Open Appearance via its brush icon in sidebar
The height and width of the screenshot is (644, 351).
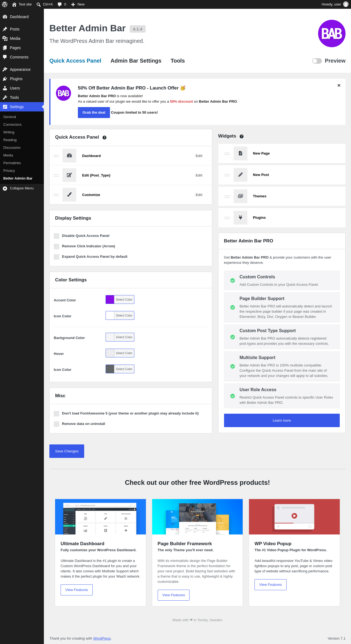(5, 69)
